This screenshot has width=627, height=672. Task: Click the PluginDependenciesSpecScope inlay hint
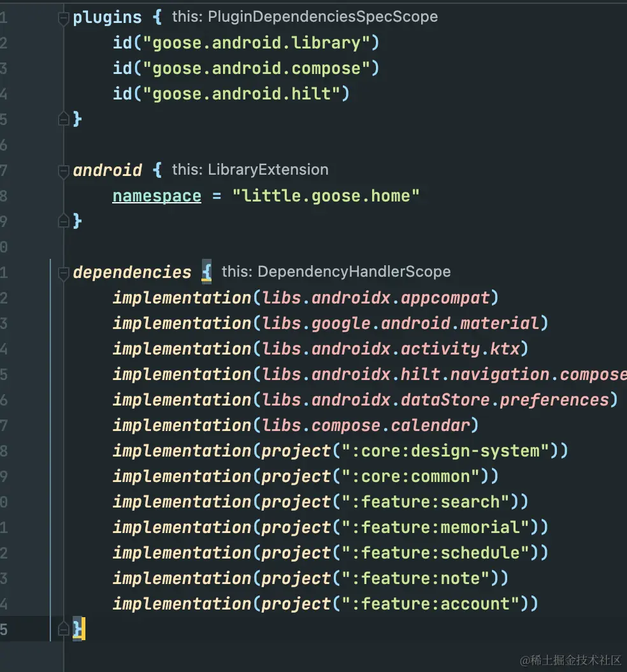tap(305, 17)
